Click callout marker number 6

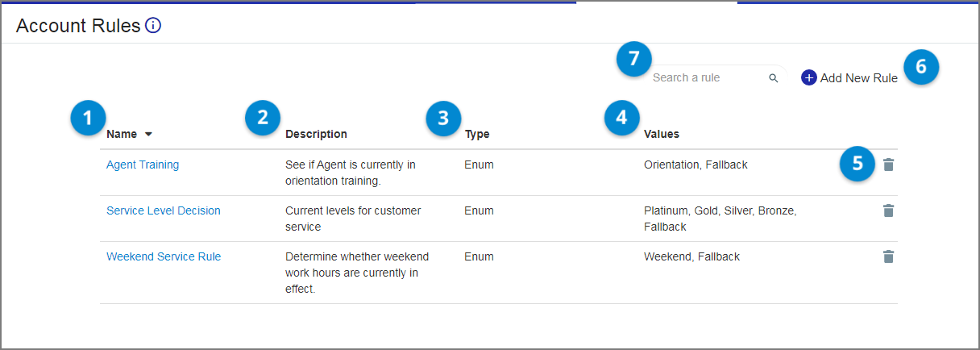click(x=921, y=67)
